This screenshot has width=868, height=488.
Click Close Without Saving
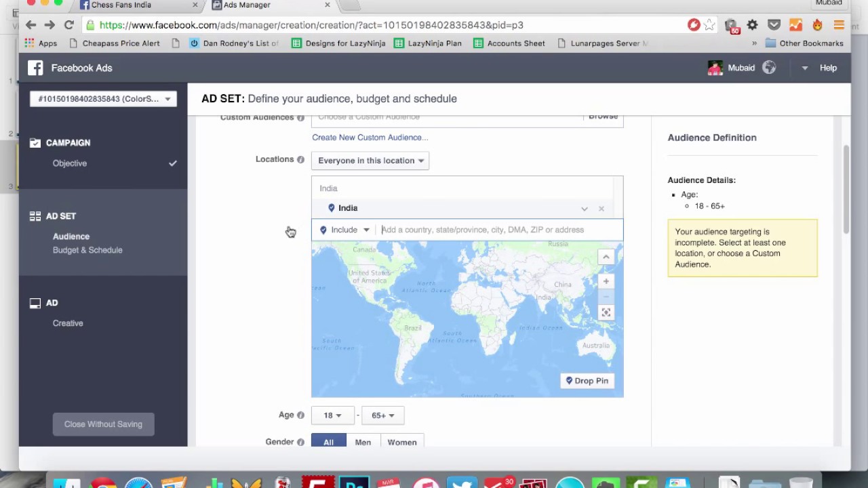click(x=103, y=424)
